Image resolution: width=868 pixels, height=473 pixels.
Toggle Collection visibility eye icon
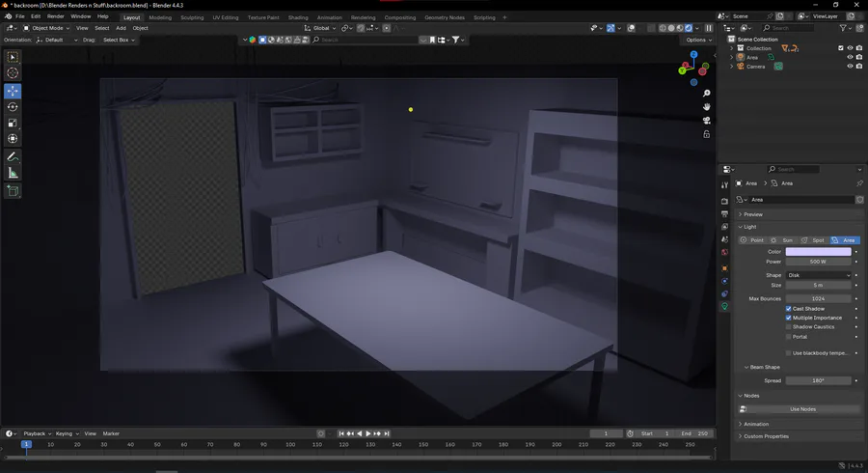[850, 48]
